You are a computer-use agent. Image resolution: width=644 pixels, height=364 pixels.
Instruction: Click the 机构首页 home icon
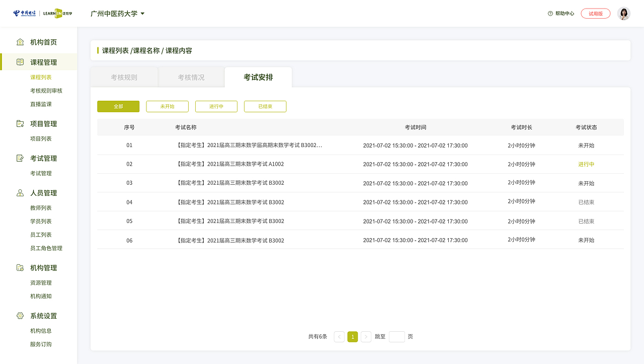tap(20, 42)
